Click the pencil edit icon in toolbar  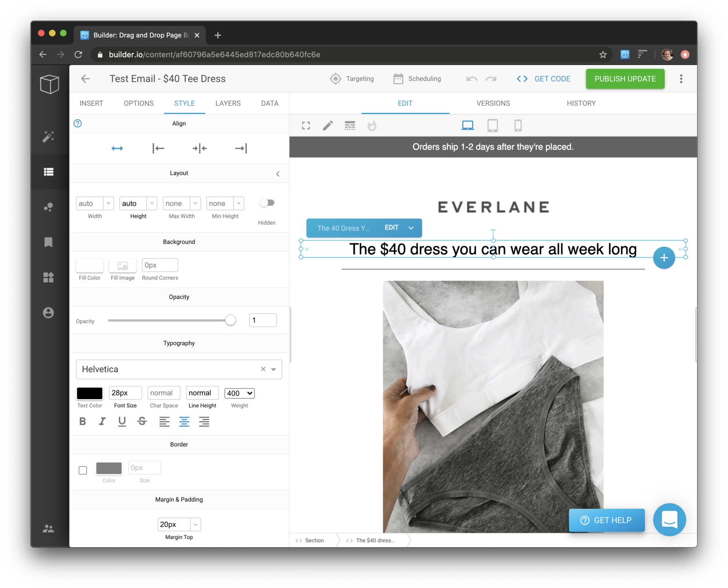pos(328,125)
